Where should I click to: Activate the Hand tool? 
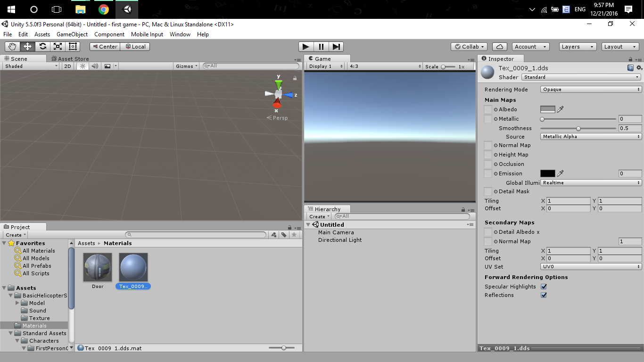(x=12, y=46)
